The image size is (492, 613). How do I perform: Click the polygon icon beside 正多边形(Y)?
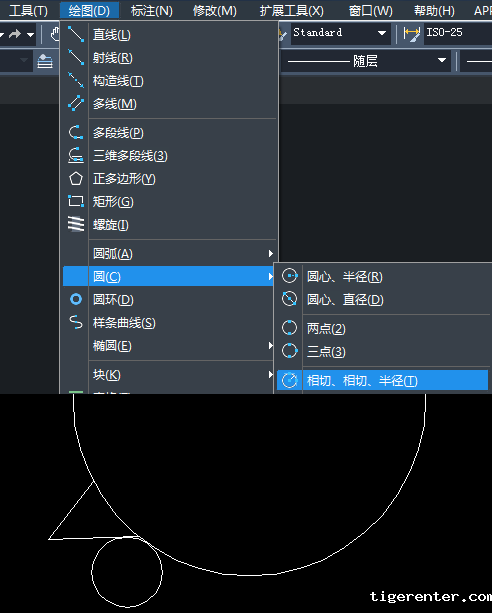(75, 179)
